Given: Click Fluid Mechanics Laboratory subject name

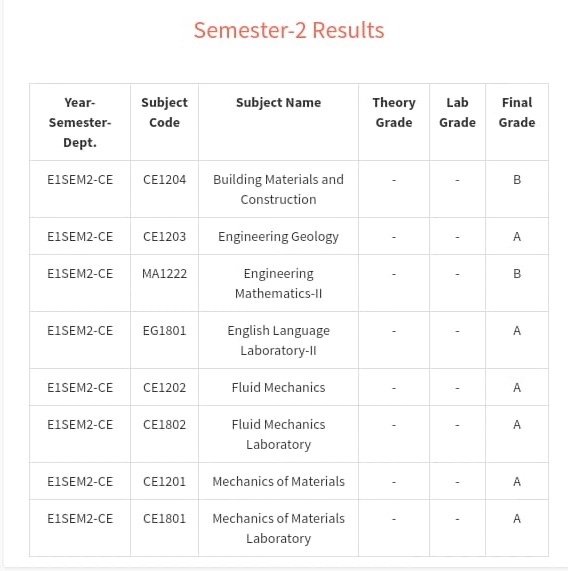Looking at the screenshot, I should [x=279, y=434].
